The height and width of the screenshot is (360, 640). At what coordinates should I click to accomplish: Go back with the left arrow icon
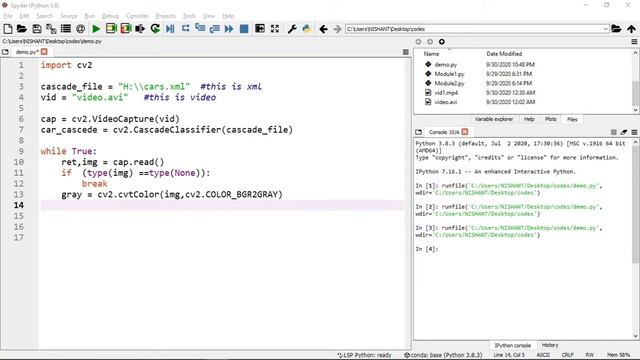click(x=323, y=29)
